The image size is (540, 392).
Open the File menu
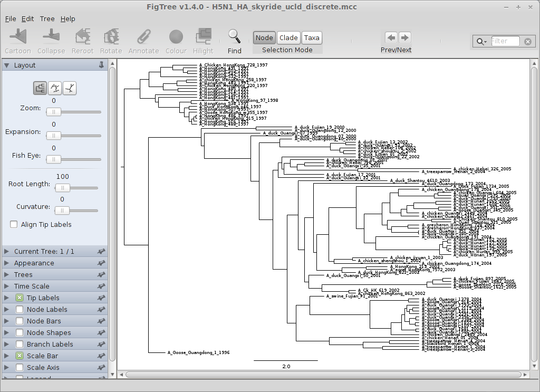point(11,18)
